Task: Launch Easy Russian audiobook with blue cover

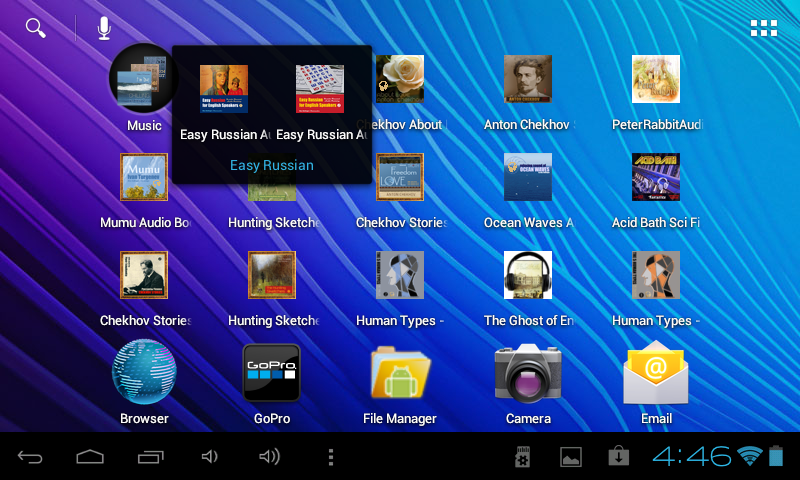Action: tap(224, 89)
